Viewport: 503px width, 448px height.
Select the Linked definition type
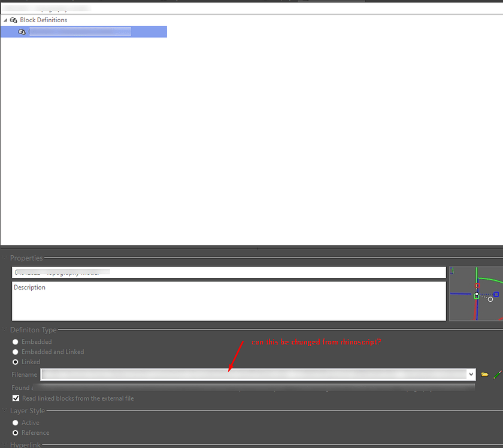coord(15,362)
